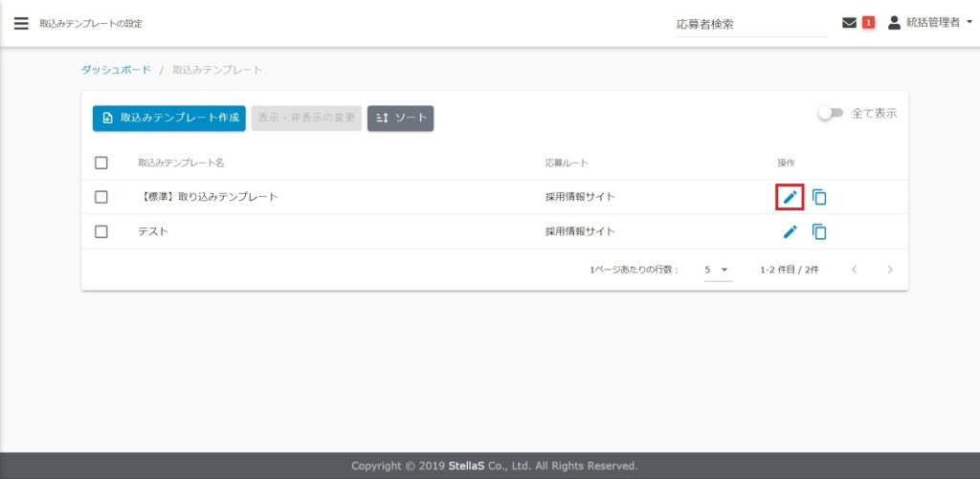This screenshot has height=479, width=980.
Task: Toggle the 全て表示 switch
Action: [830, 113]
